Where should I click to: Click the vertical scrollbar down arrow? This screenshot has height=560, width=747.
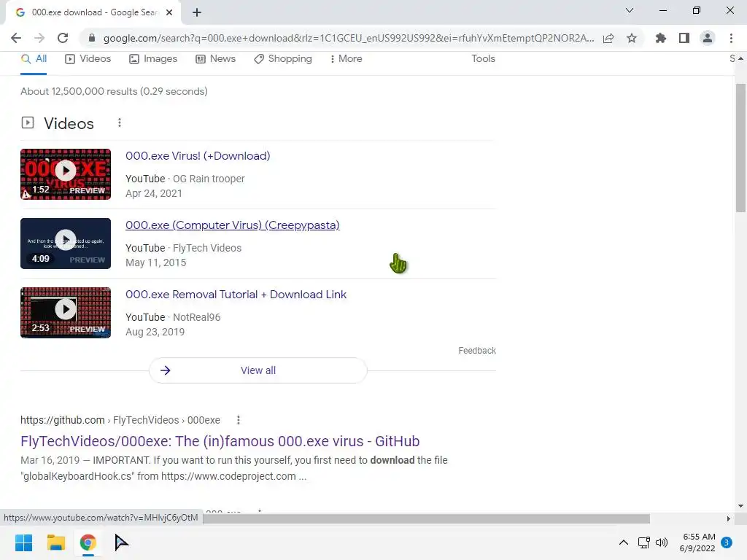pos(740,506)
